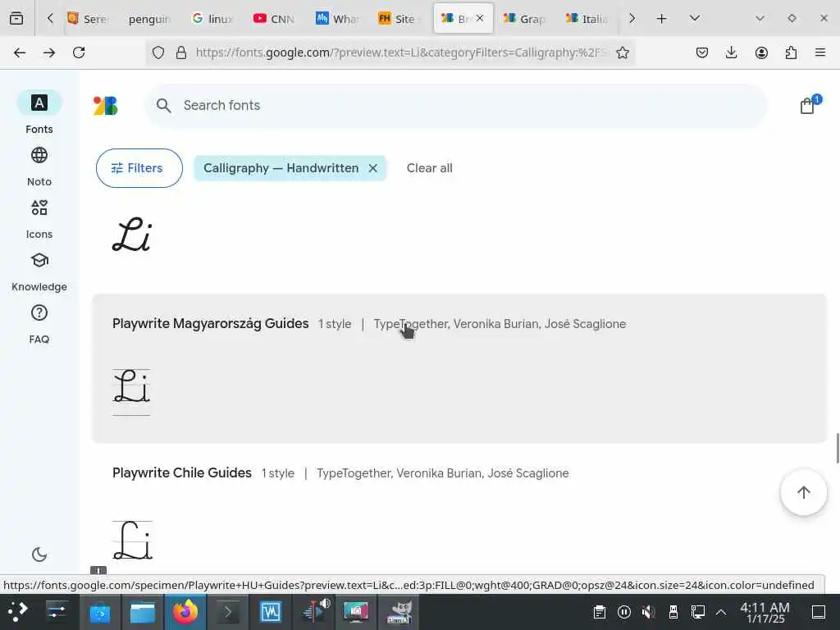Open the selection shopping bag
The height and width of the screenshot is (630, 840).
[x=807, y=106]
